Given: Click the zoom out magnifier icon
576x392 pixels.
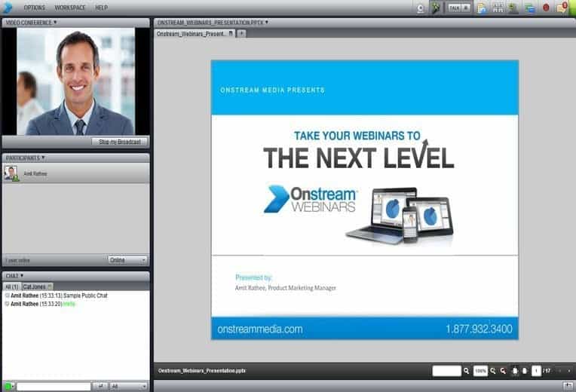Looking at the screenshot, I should pos(504,371).
